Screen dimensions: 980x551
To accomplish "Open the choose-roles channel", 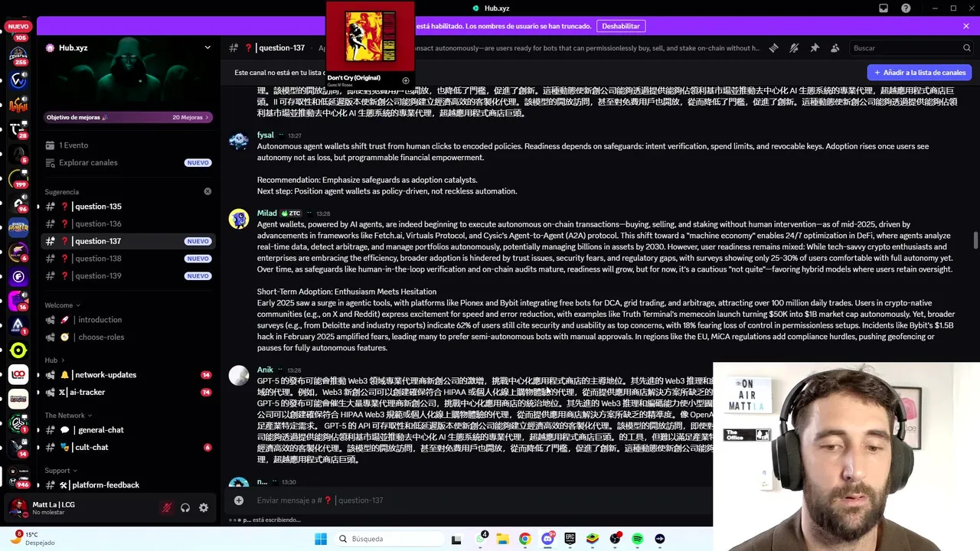I will coord(128,337).
